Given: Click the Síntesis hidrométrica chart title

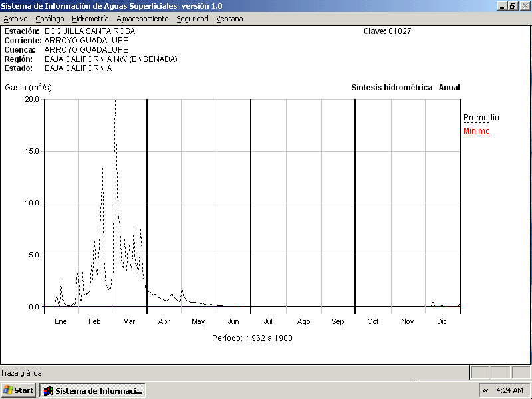Looking at the screenshot, I should [392, 88].
